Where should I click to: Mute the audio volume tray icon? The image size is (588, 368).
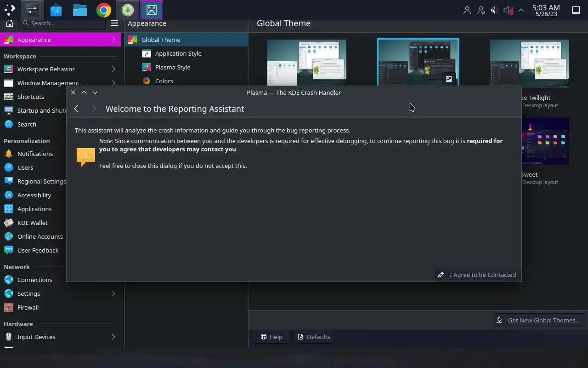coord(494,10)
